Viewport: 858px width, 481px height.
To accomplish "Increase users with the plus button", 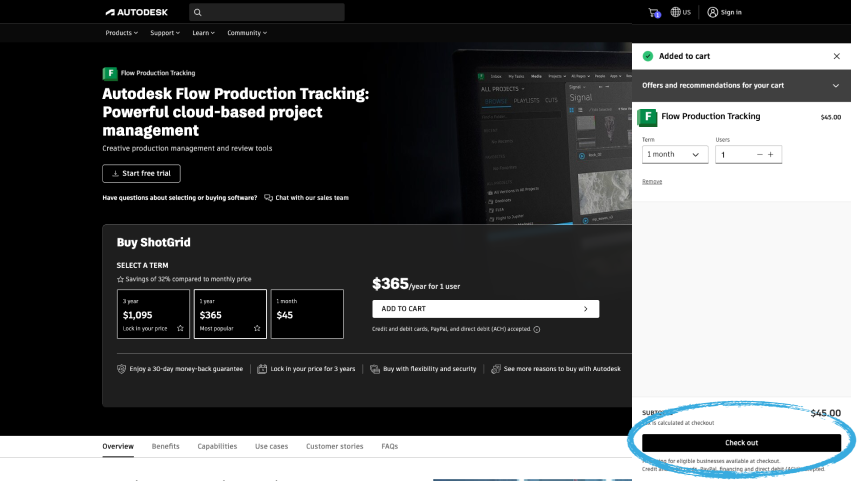I will (x=770, y=155).
